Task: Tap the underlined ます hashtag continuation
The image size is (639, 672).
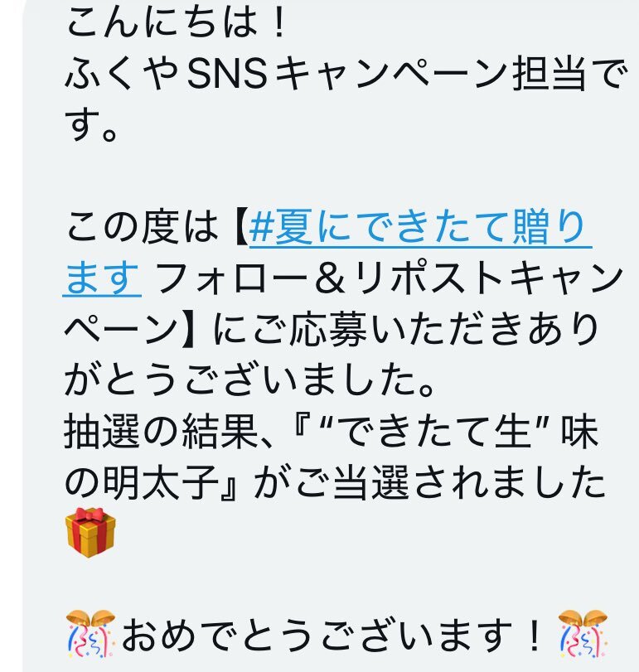Action: click(102, 278)
